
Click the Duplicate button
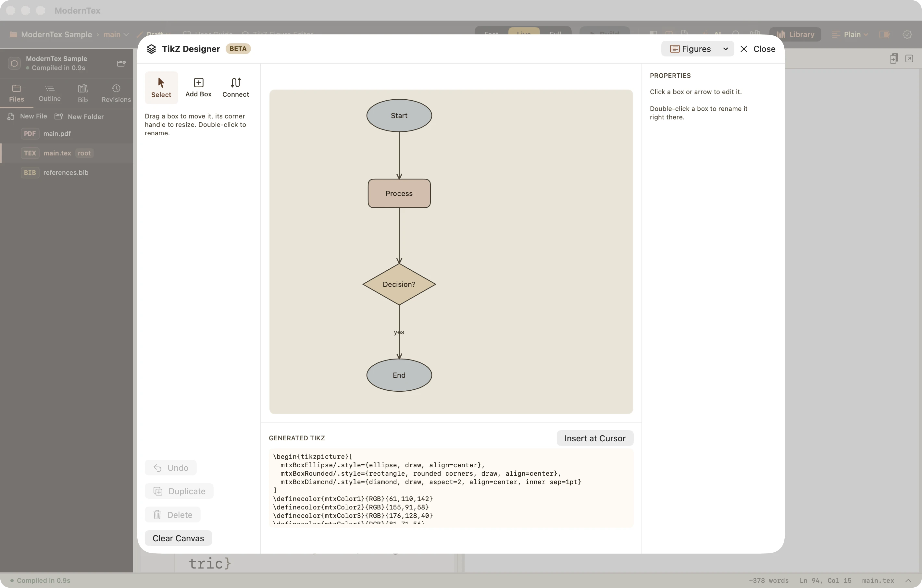(x=179, y=491)
